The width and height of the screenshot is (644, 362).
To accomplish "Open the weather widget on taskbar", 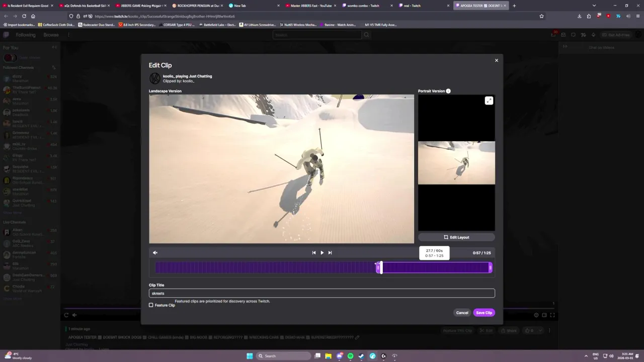I will click(19, 356).
